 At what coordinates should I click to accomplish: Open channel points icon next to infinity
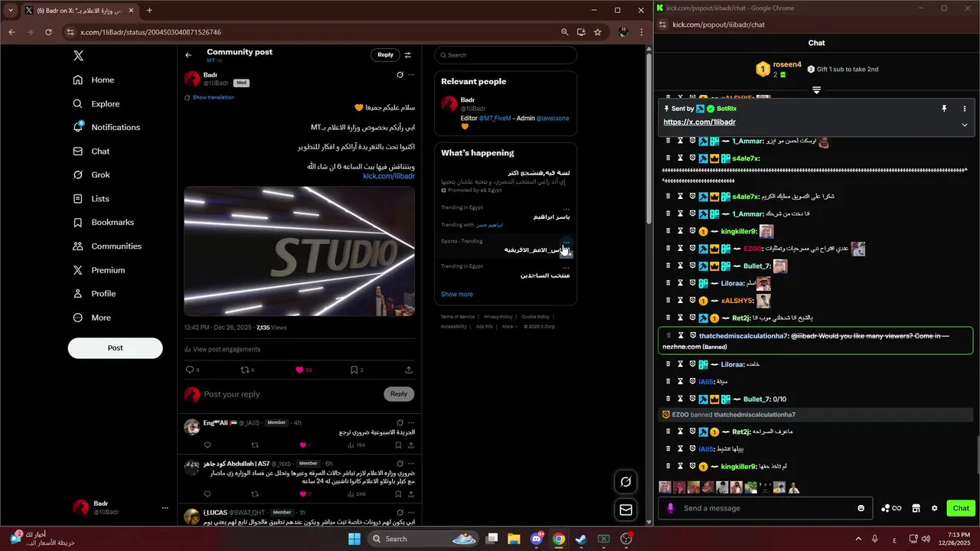(886, 508)
